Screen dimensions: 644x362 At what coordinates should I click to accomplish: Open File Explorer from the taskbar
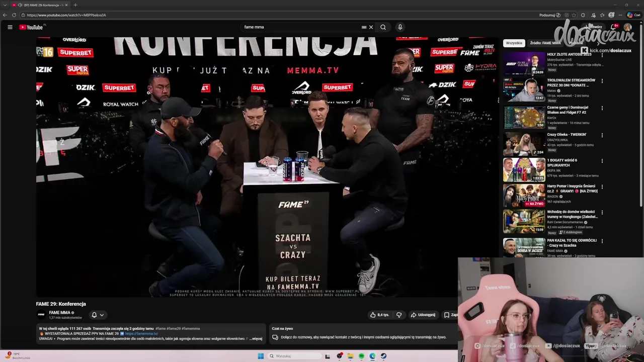[x=350, y=356]
